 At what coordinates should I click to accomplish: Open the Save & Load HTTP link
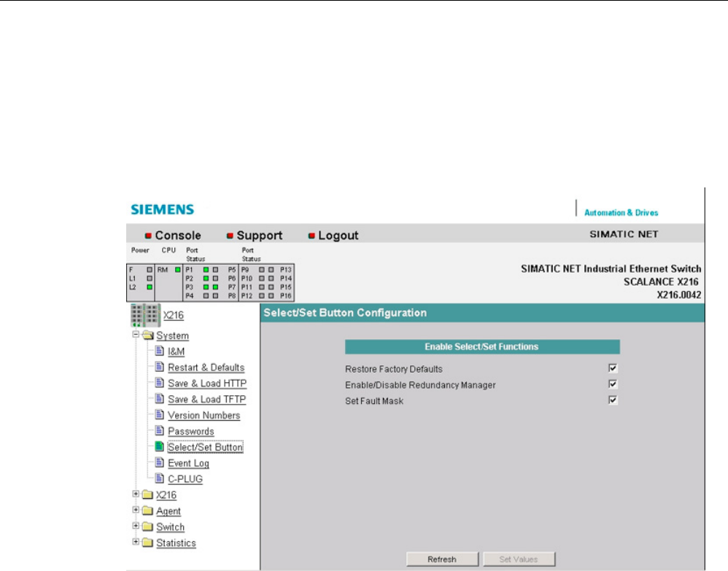tap(207, 384)
